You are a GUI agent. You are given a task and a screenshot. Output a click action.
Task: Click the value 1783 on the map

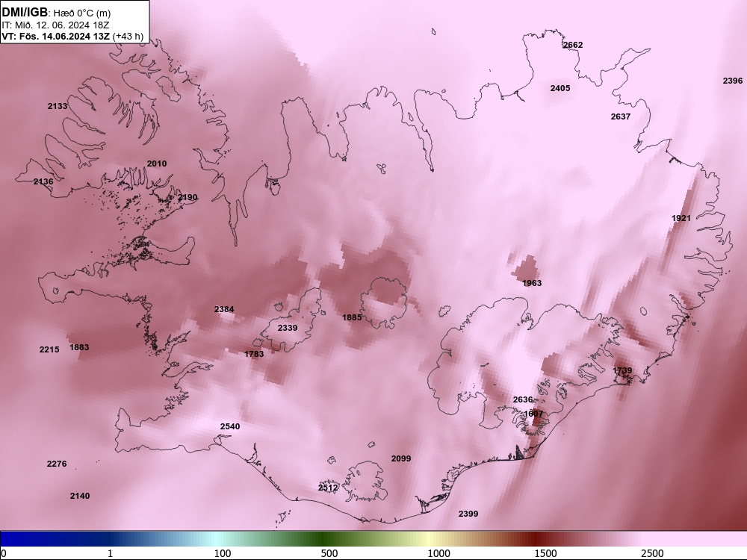click(254, 354)
